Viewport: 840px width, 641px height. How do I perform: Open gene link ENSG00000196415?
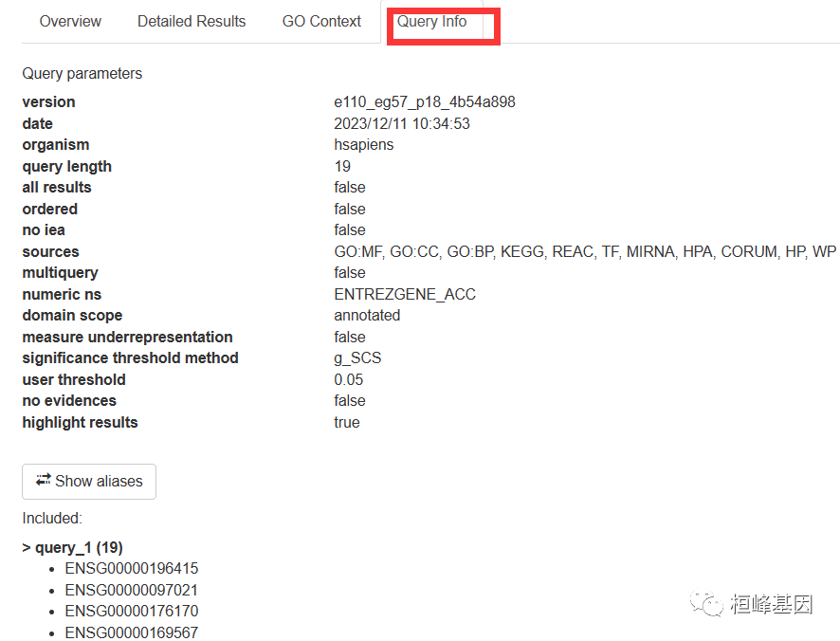coord(132,568)
